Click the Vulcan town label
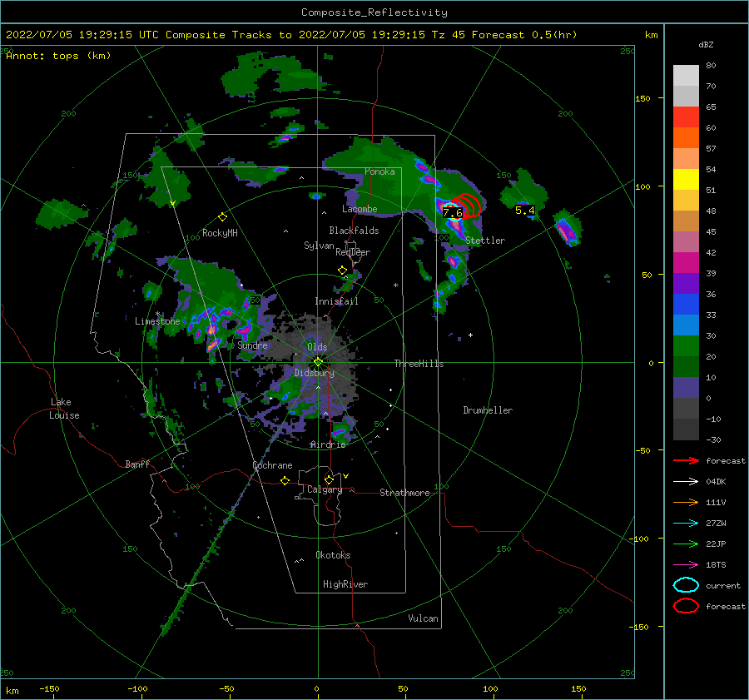The height and width of the screenshot is (700, 749). point(423,618)
